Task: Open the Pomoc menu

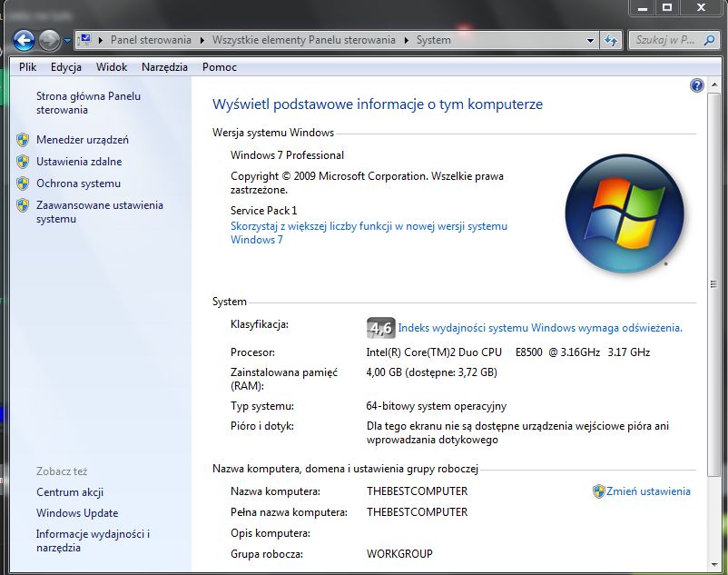Action: 219,67
